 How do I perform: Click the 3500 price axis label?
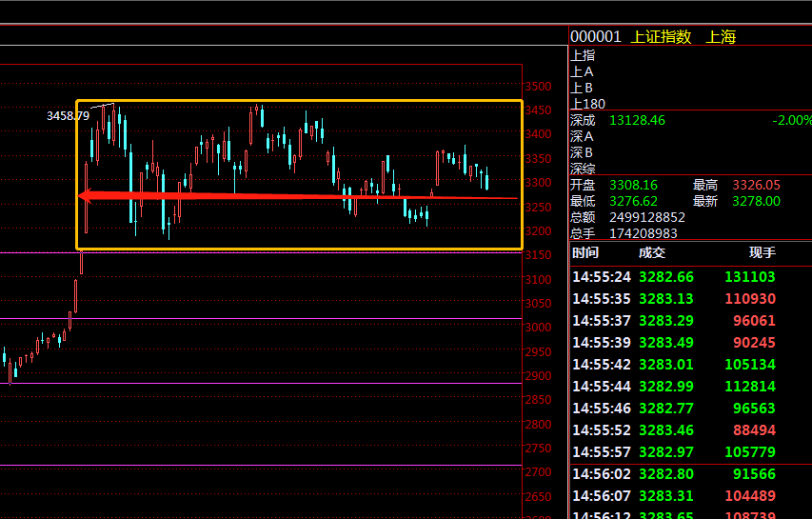[x=538, y=87]
